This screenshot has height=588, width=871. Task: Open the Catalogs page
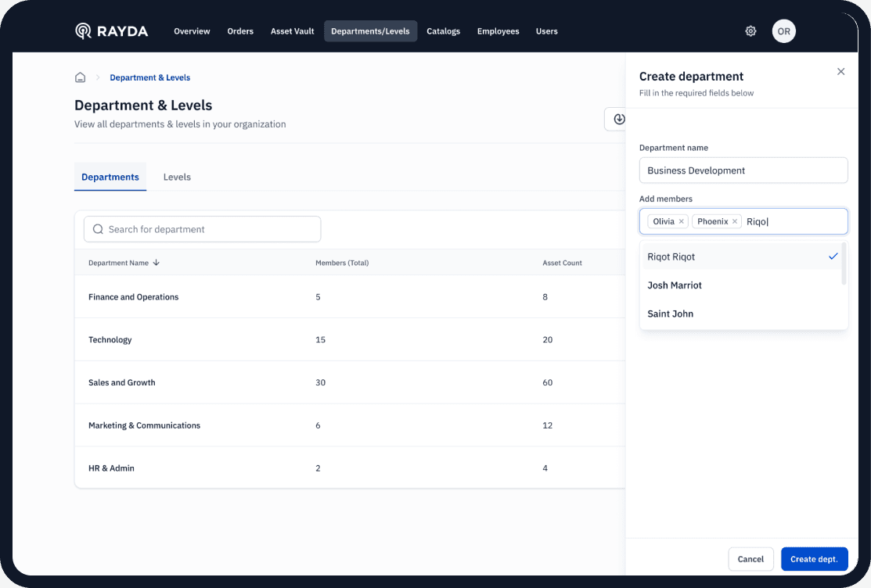pos(443,31)
